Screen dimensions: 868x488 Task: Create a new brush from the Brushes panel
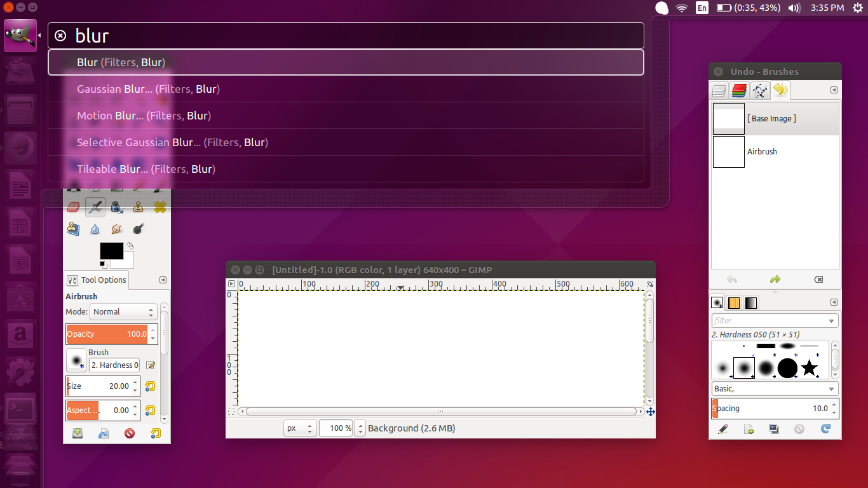[748, 429]
